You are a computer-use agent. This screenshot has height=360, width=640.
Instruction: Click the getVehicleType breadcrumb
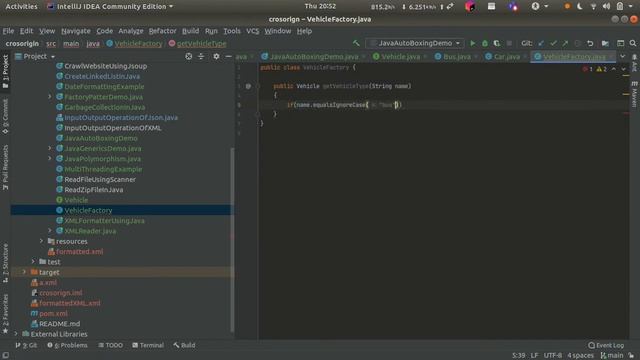pyautogui.click(x=201, y=44)
